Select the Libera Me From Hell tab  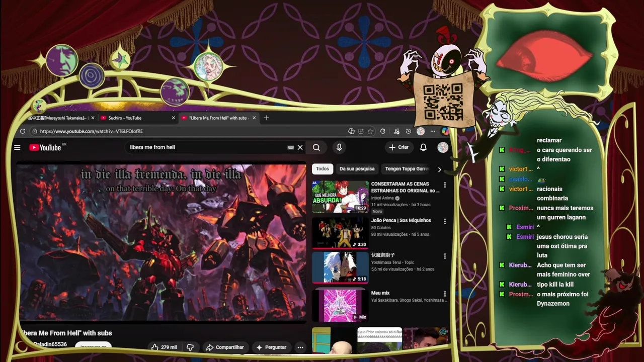click(218, 118)
